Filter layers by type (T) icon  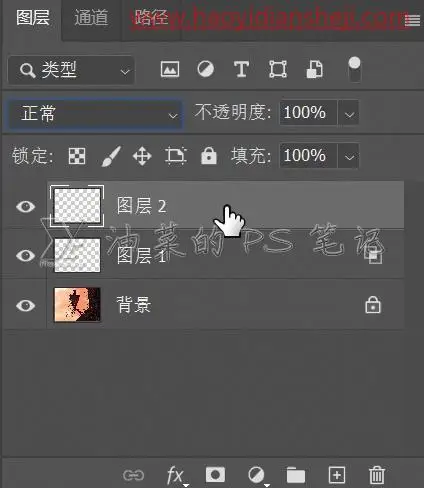[241, 69]
